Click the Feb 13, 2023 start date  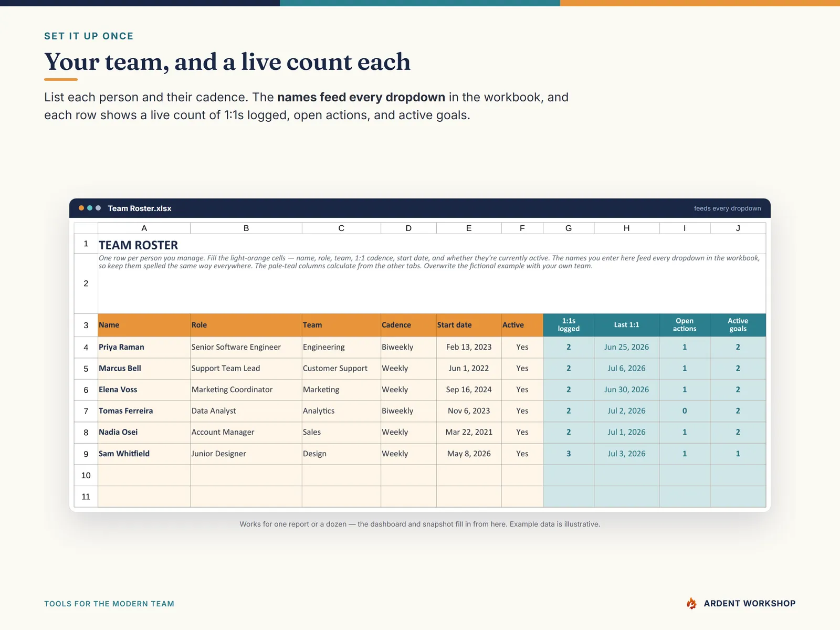click(469, 347)
